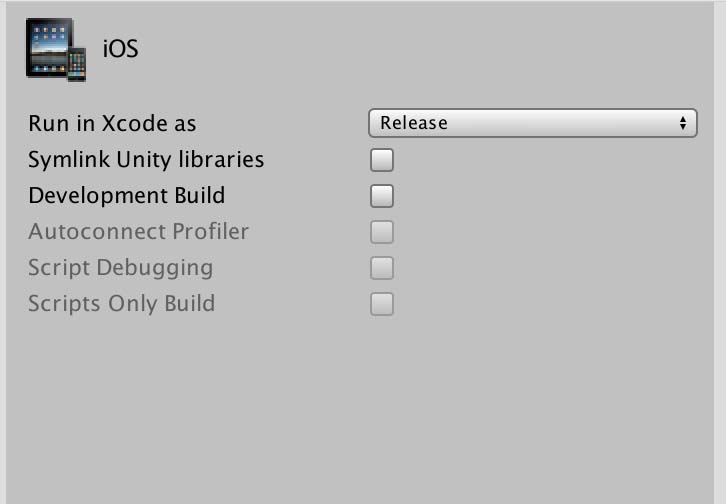Click the Run in Xcode as label
The image size is (726, 504).
click(x=112, y=124)
